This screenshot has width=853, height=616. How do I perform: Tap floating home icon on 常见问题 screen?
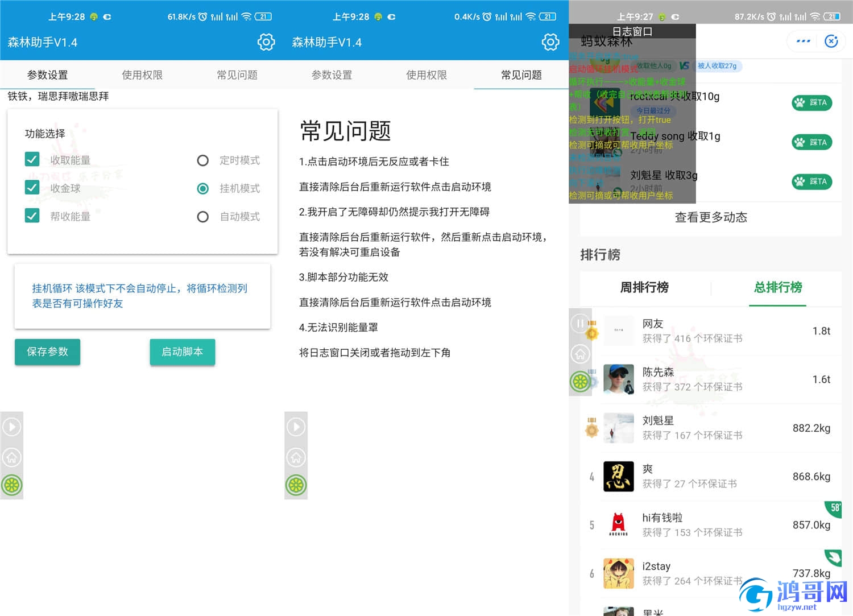[x=296, y=457]
